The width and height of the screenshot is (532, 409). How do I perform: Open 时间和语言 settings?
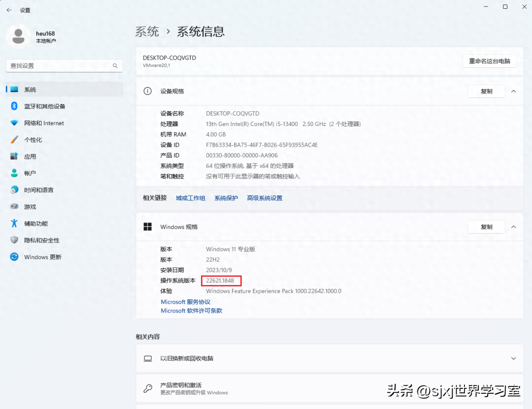(x=65, y=190)
